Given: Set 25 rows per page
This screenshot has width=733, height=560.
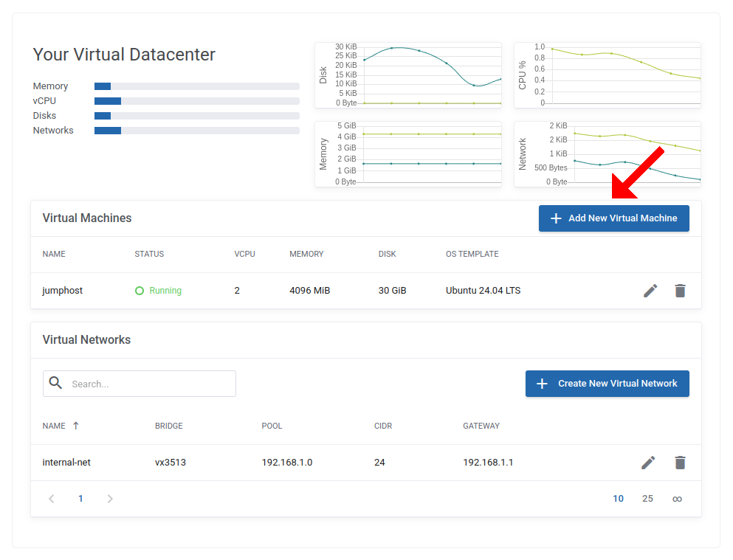Looking at the screenshot, I should [647, 499].
